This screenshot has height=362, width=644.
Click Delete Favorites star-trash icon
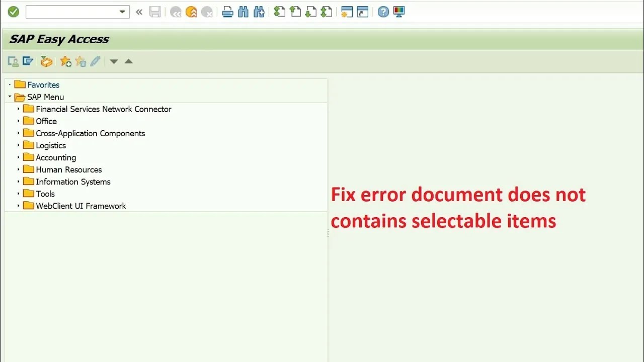(80, 61)
